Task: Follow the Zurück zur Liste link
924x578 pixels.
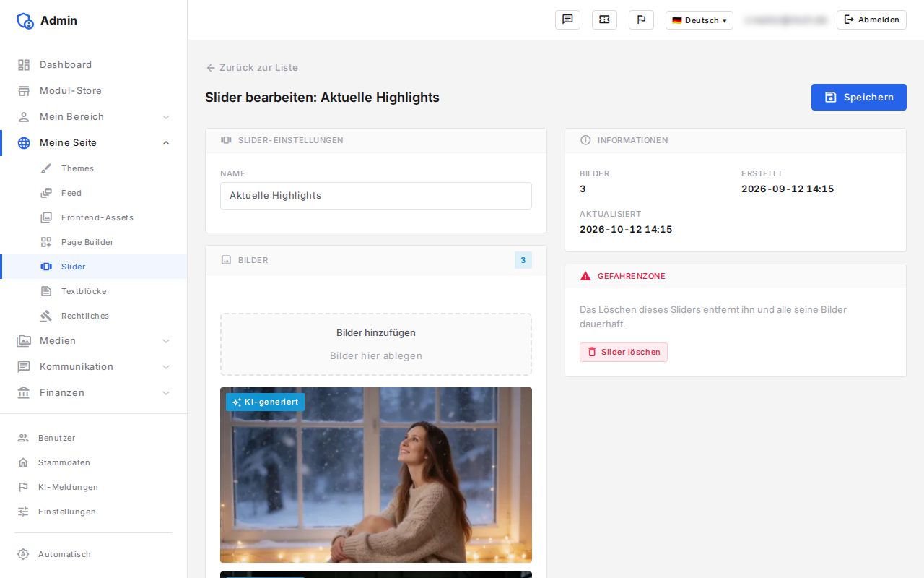Action: pos(252,67)
